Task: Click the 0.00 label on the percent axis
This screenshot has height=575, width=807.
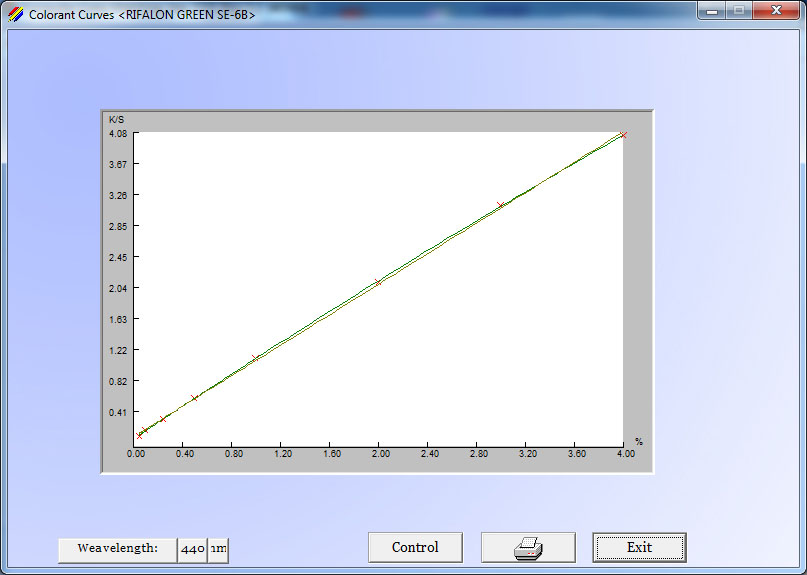Action: 136,454
